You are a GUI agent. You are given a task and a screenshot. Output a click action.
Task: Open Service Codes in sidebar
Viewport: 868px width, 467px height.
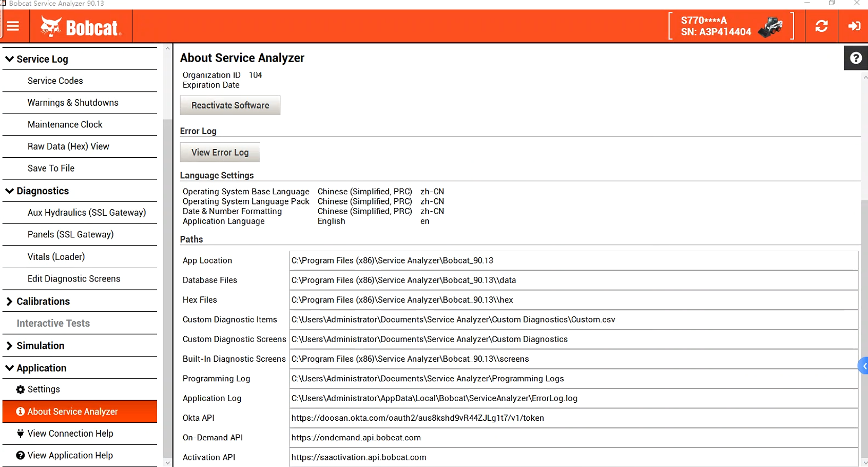(x=55, y=81)
